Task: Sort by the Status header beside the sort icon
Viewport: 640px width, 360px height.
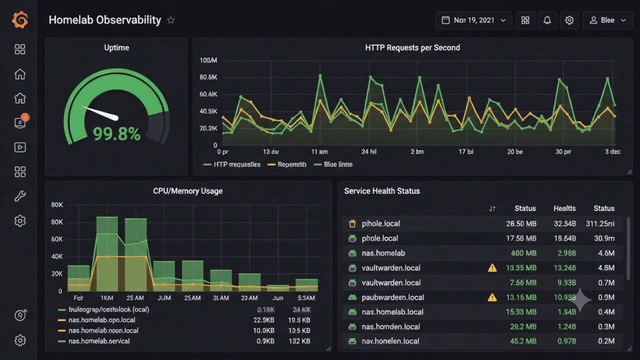Action: [525, 209]
